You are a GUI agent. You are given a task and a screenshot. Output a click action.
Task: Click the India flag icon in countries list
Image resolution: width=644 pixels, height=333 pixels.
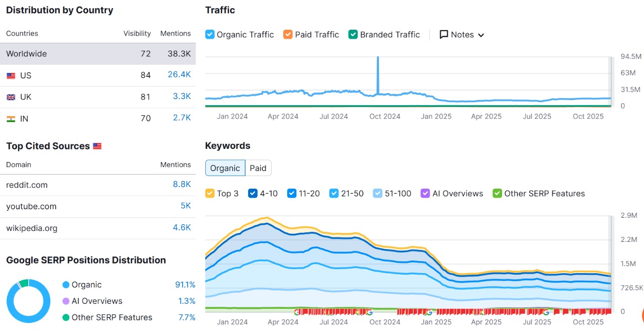pyautogui.click(x=11, y=119)
